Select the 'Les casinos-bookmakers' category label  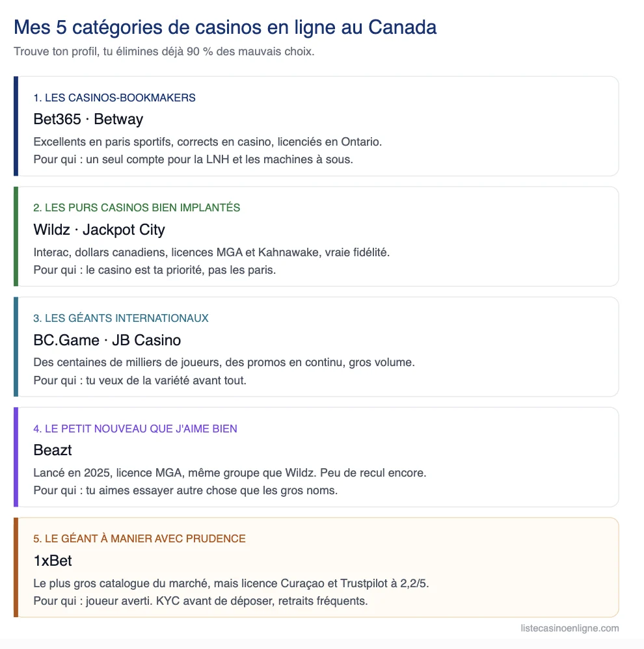tap(114, 98)
